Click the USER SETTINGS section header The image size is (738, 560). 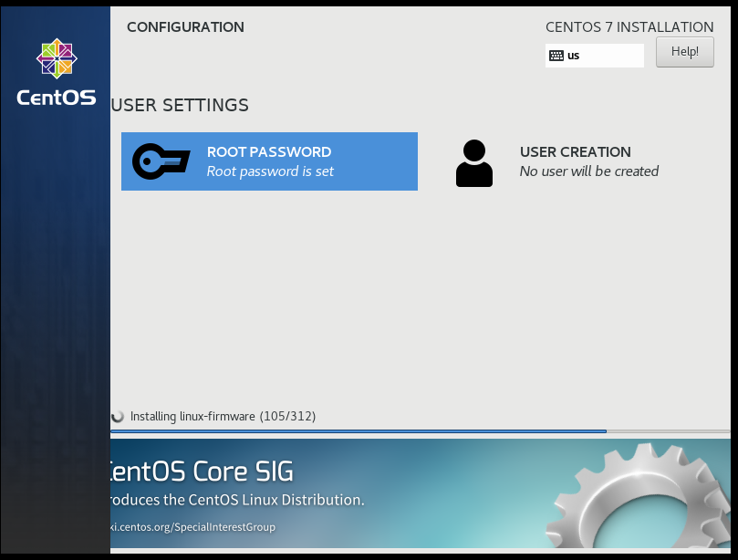click(x=179, y=105)
